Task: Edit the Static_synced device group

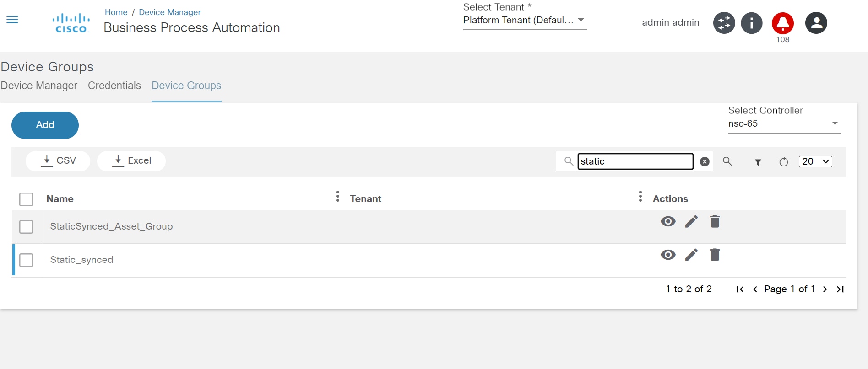Action: pos(691,255)
